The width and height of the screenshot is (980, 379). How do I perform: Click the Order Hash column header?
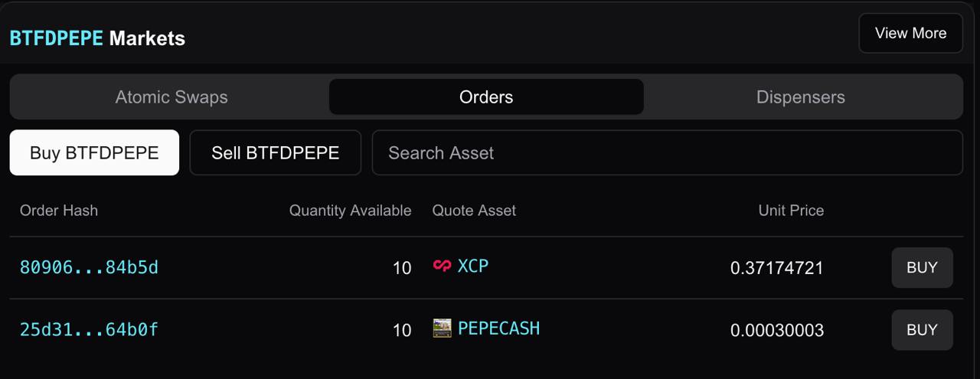click(59, 210)
